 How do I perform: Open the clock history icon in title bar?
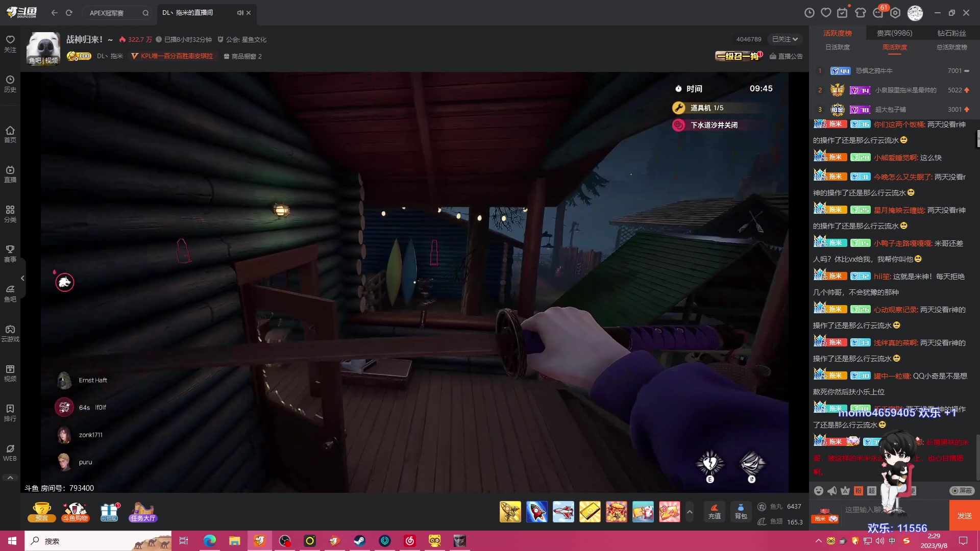pos(810,13)
